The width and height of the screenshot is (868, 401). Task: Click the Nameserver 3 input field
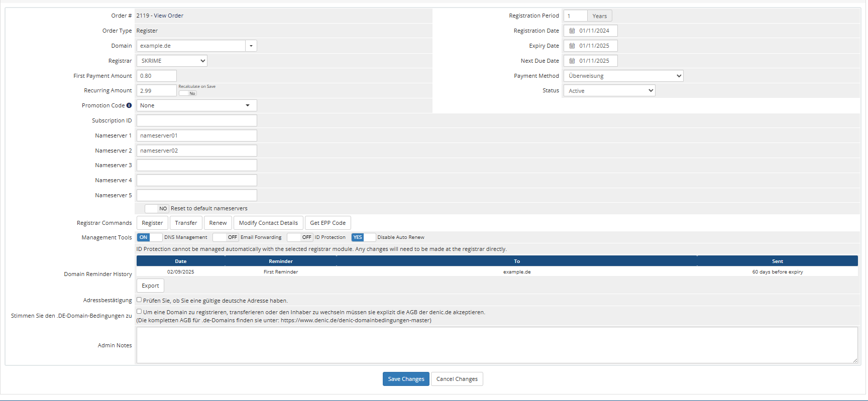[x=196, y=165]
